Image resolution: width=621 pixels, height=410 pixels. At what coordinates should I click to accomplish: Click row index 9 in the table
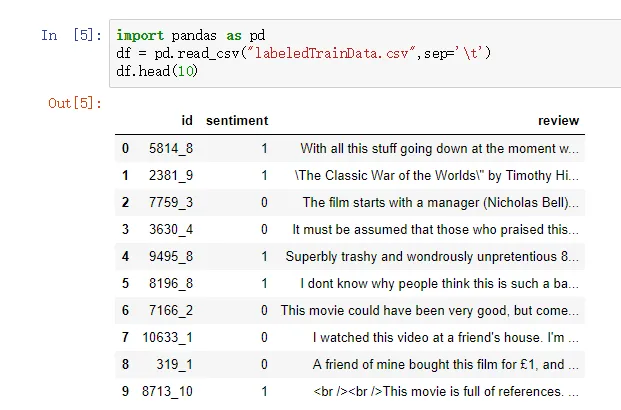tap(126, 391)
